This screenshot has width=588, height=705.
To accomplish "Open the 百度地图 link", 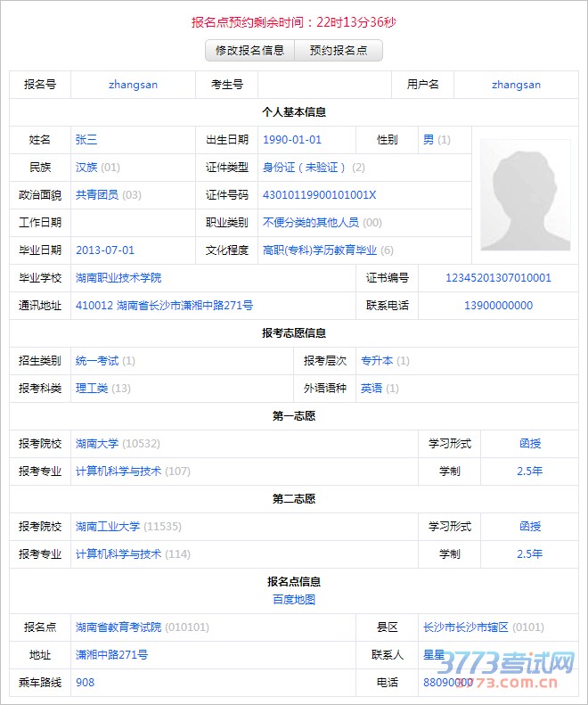I will point(294,600).
